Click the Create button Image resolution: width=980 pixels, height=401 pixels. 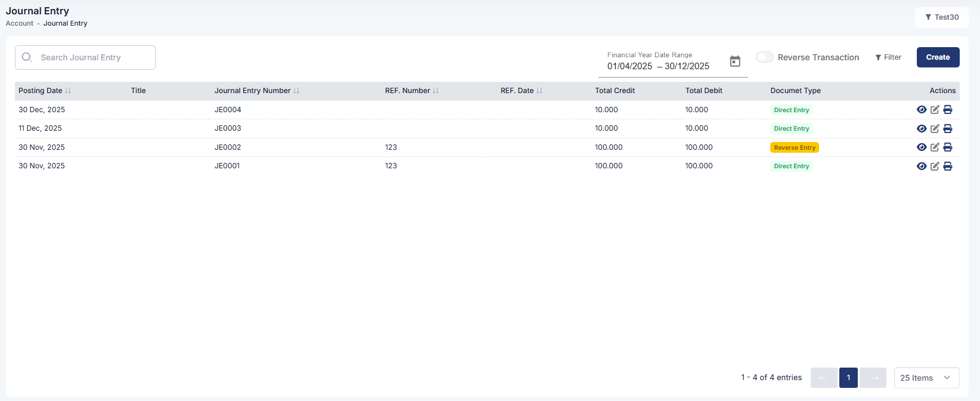[938, 57]
